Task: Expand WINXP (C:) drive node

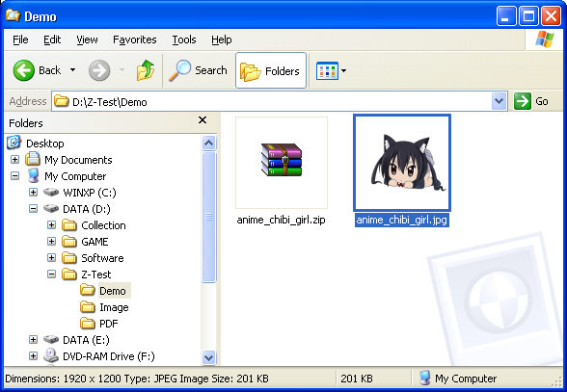Action: [x=33, y=193]
